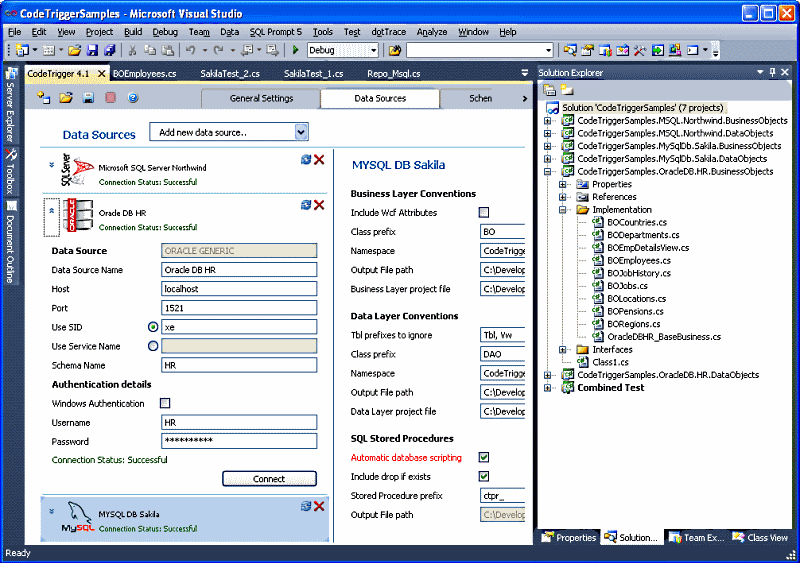This screenshot has width=800, height=563.
Task: Click the Connect button
Action: [x=268, y=479]
